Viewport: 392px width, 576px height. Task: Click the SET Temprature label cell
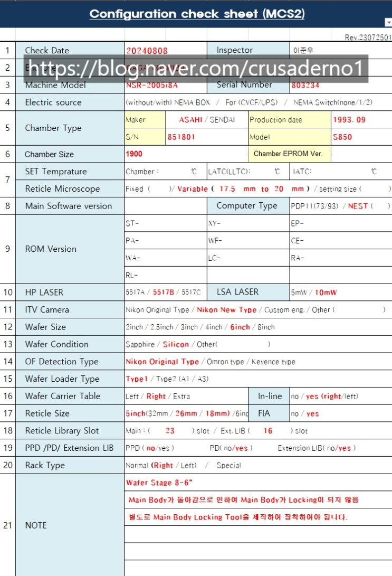click(70, 172)
